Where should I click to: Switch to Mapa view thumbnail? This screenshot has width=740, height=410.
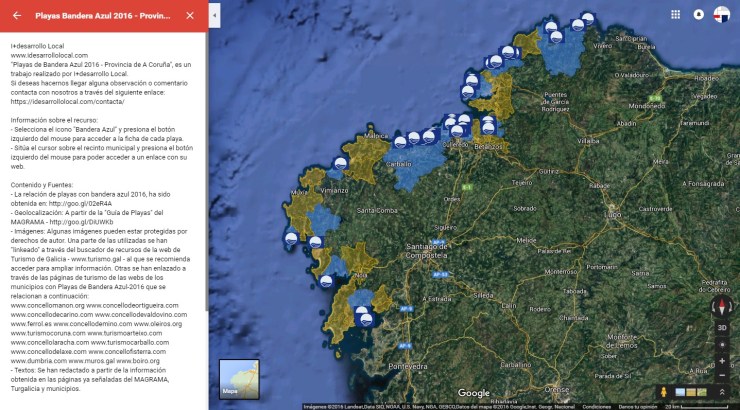pyautogui.click(x=239, y=379)
